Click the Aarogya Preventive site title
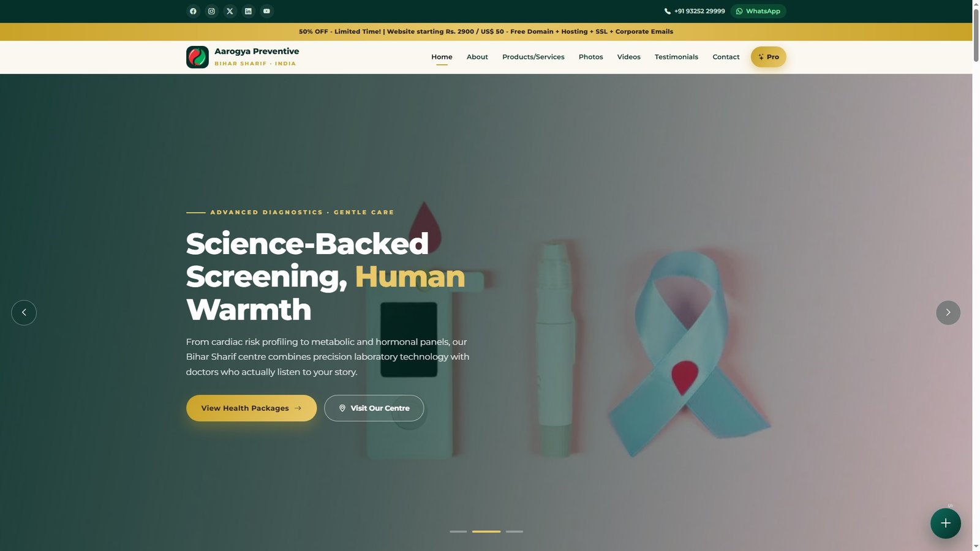This screenshot has height=551, width=980. point(257,51)
